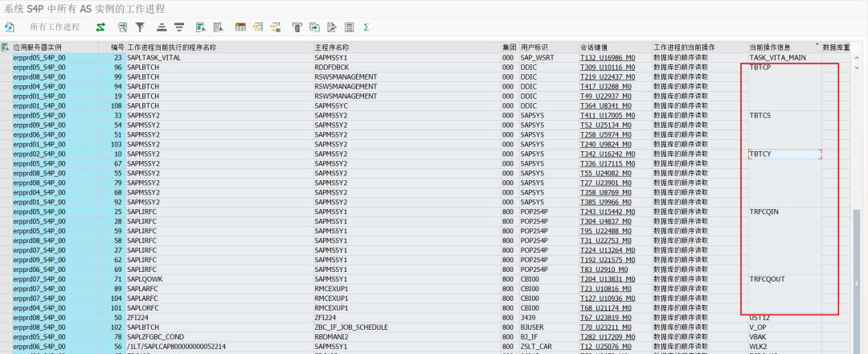Image resolution: width=868 pixels, height=354 pixels.
Task: Click the ZBC_IF_JOB_SCHEDULE main program cell
Action: click(x=407, y=327)
